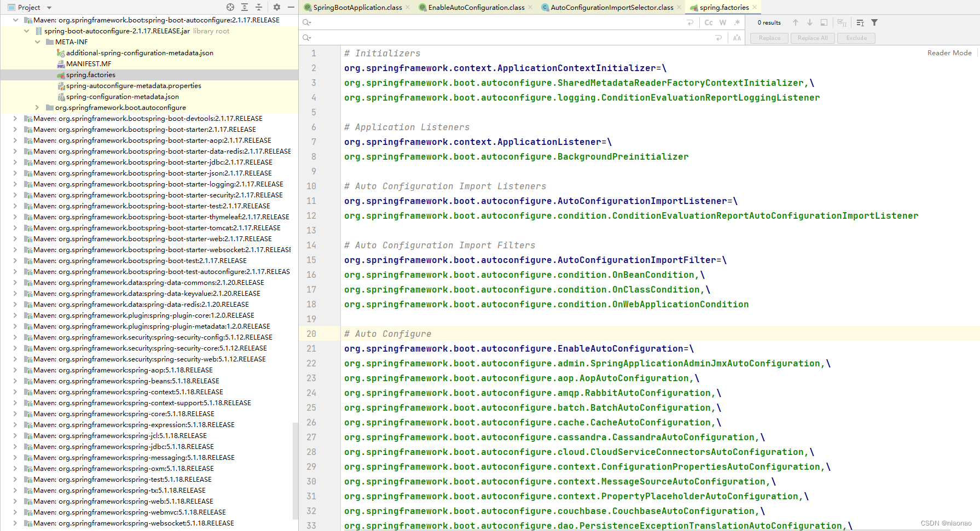Open the Project view dropdown
Image resolution: width=980 pixels, height=531 pixels.
point(49,8)
